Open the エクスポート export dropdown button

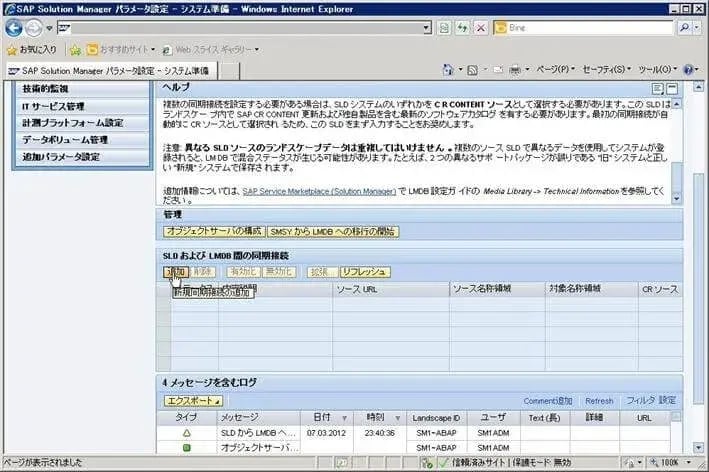pos(193,401)
